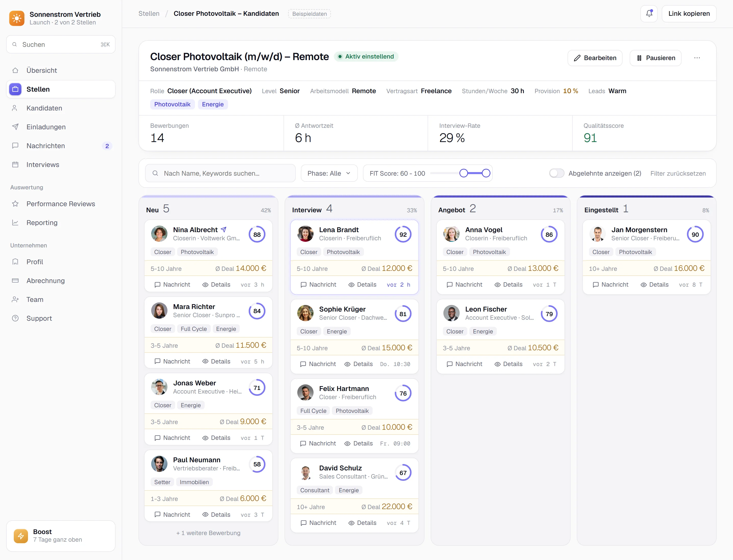The width and height of the screenshot is (733, 560).
Task: Click Link kopieren button
Action: [x=689, y=14]
